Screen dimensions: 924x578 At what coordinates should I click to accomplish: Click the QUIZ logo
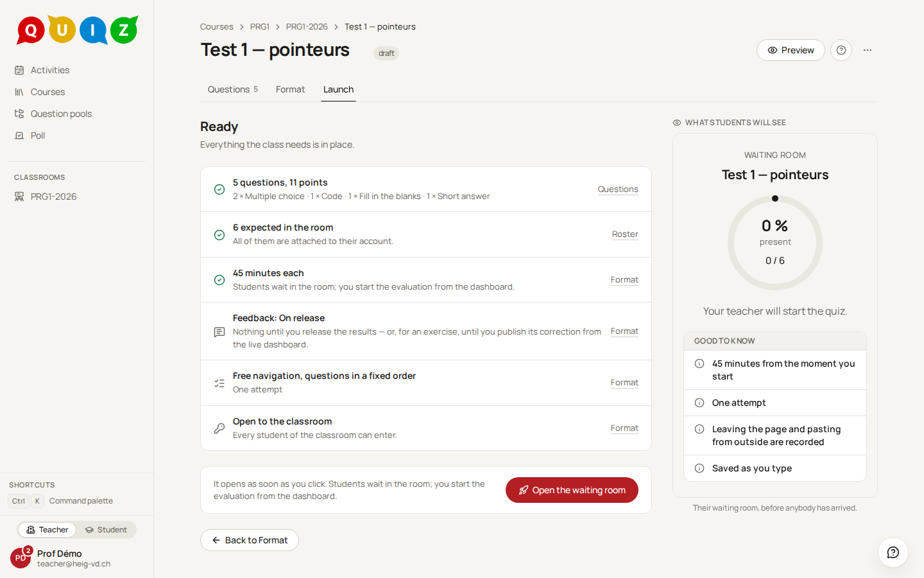coord(77,30)
